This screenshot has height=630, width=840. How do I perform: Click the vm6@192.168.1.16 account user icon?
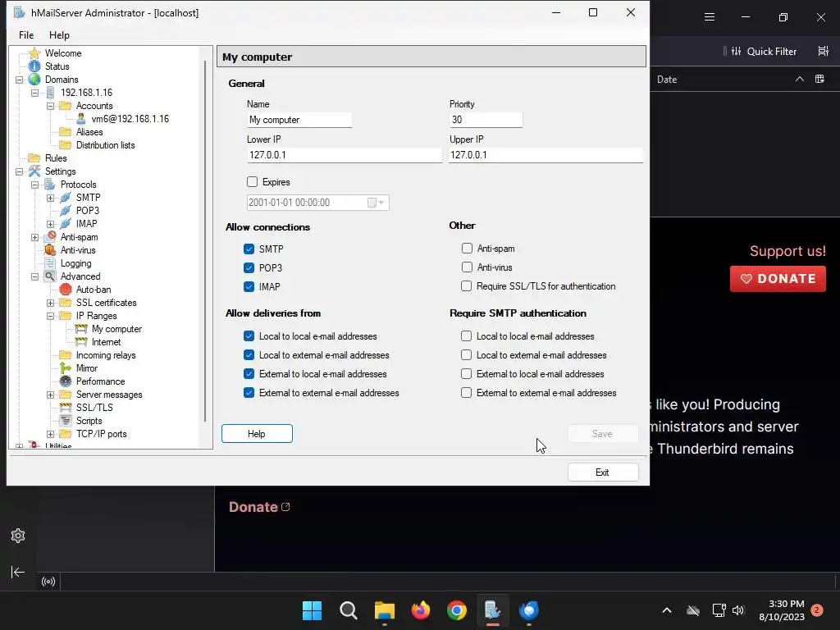[81, 119]
